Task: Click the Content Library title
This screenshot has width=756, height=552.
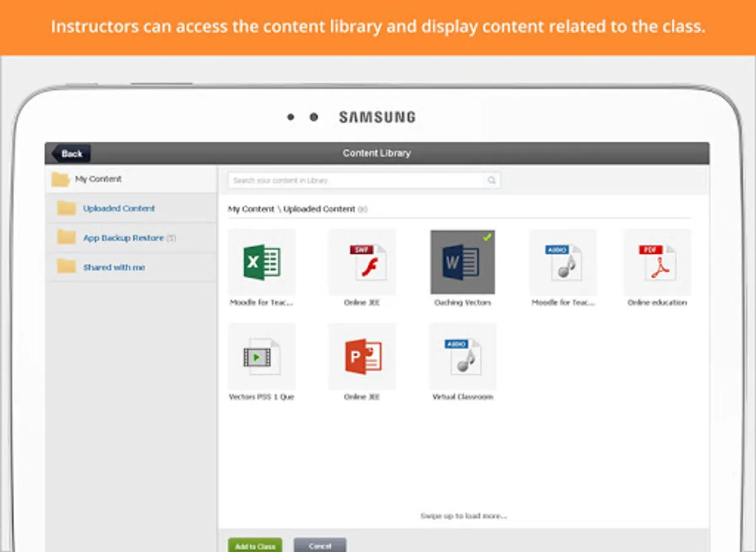Action: tap(377, 153)
